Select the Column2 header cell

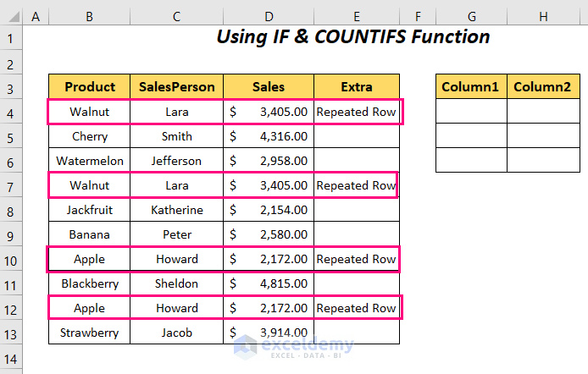[542, 86]
